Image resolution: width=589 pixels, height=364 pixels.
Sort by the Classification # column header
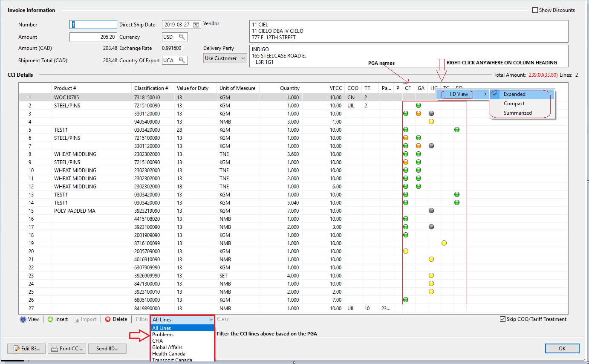153,88
